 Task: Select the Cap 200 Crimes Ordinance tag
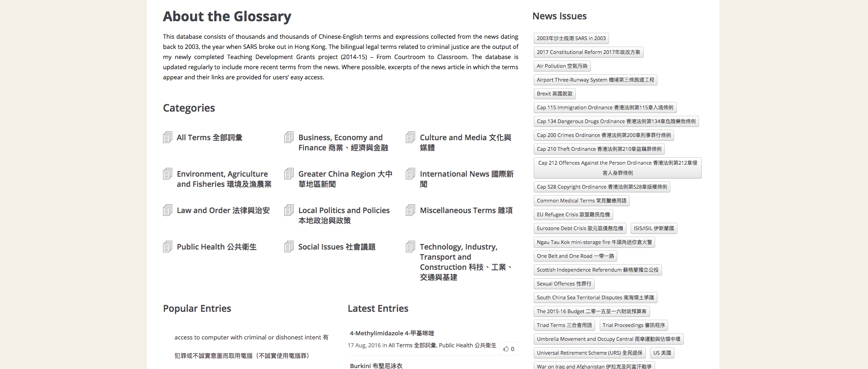pos(604,135)
